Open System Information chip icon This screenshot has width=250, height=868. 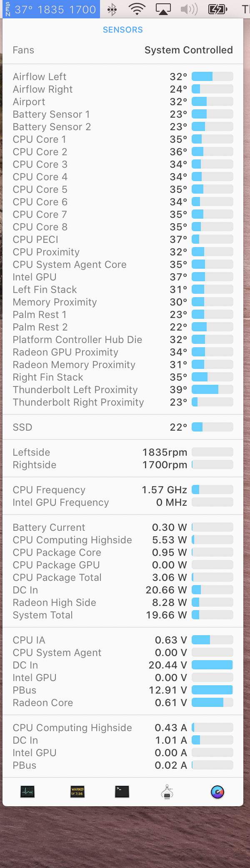[x=167, y=792]
